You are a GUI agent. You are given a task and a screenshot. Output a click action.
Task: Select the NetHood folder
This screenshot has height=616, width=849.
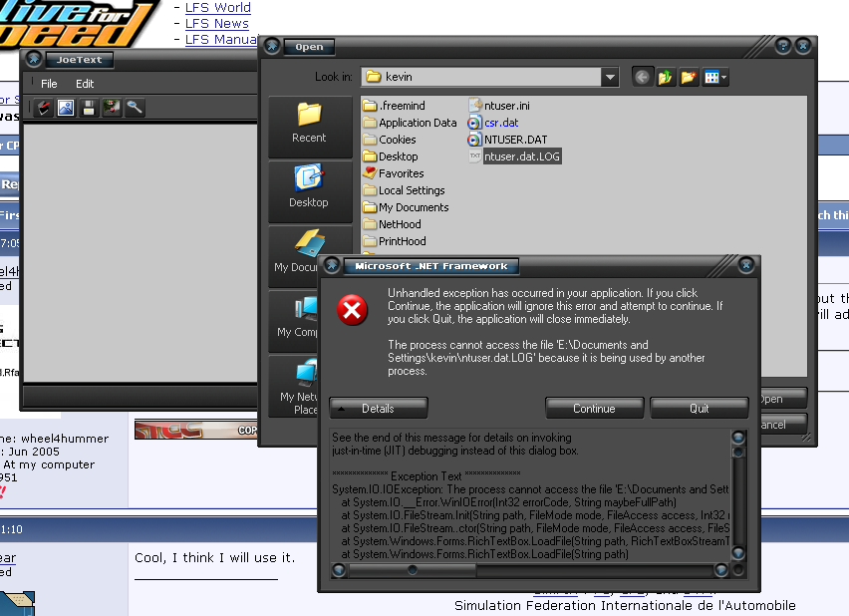point(392,223)
